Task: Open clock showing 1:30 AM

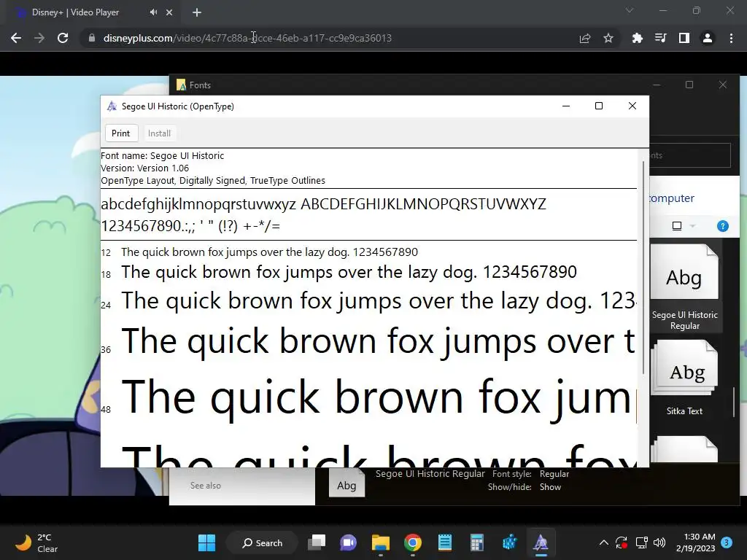Action: tap(695, 542)
